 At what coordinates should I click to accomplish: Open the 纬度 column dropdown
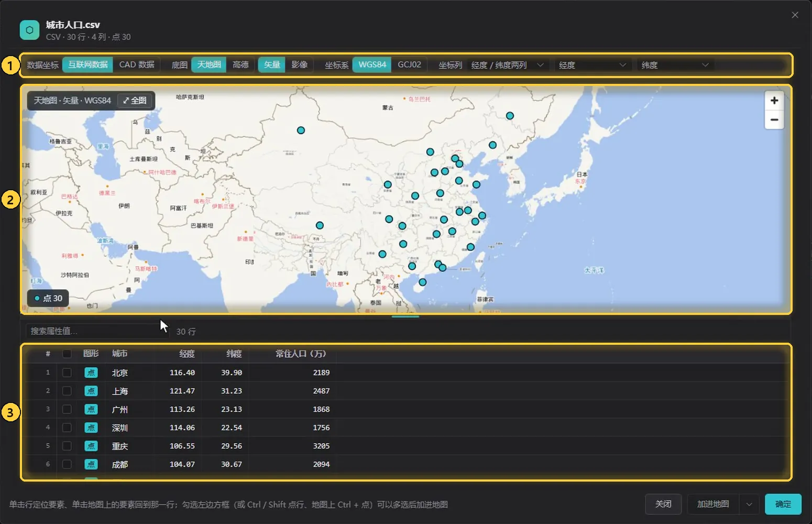(675, 65)
